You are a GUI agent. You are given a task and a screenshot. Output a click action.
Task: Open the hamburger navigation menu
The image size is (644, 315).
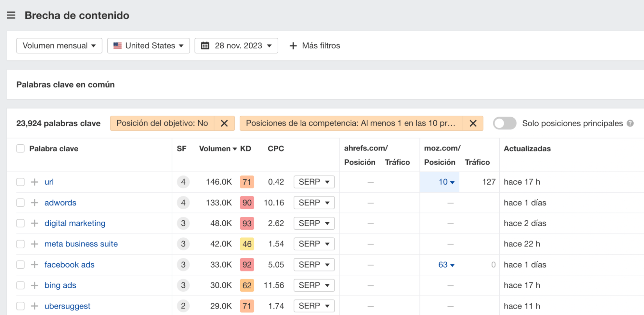tap(11, 15)
